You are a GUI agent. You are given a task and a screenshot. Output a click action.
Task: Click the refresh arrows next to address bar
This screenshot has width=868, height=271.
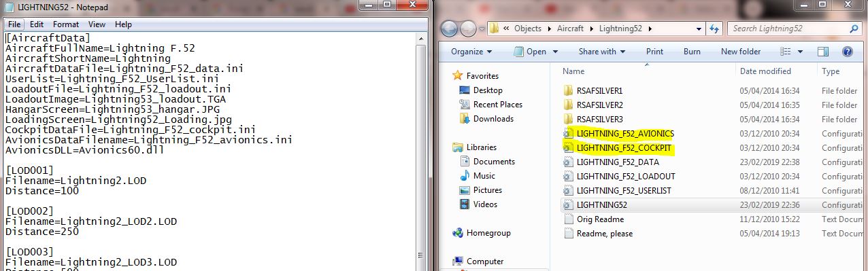pos(714,29)
